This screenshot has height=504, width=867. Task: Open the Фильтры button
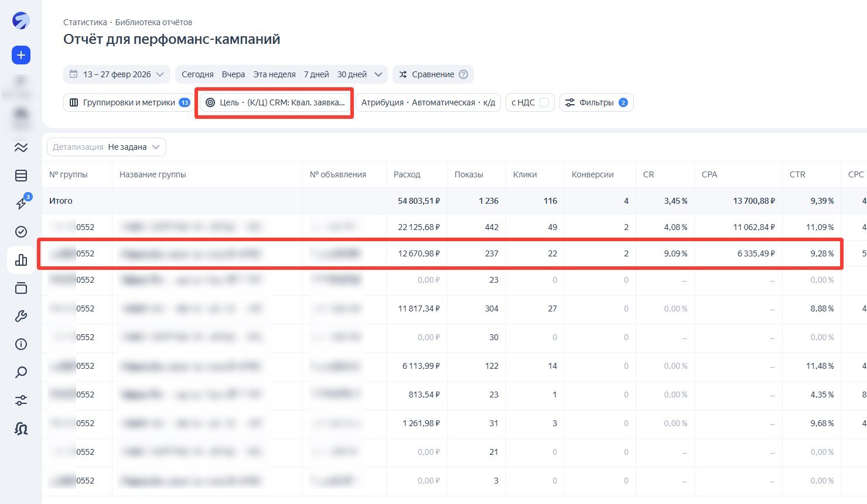[596, 102]
